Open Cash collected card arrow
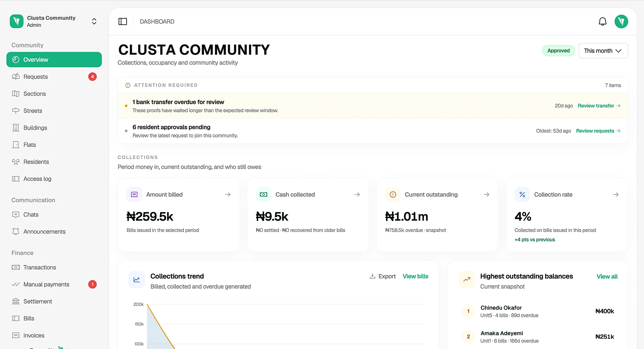 (357, 195)
